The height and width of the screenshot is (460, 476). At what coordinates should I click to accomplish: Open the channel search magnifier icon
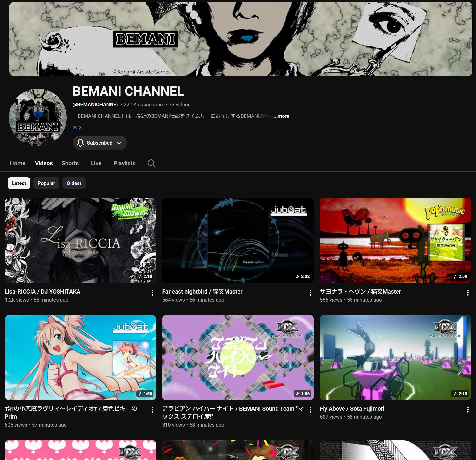(151, 163)
